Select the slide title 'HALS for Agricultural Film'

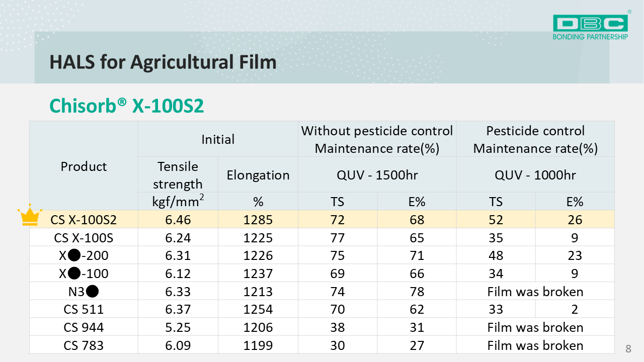point(163,62)
